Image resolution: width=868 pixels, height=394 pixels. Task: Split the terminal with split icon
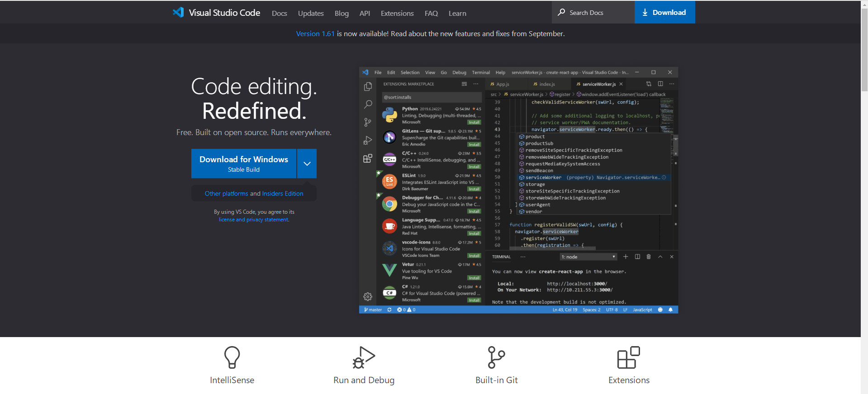click(637, 257)
